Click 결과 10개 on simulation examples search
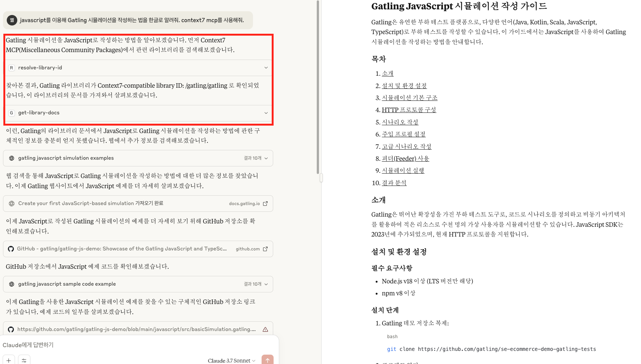The image size is (641, 364). (x=253, y=158)
